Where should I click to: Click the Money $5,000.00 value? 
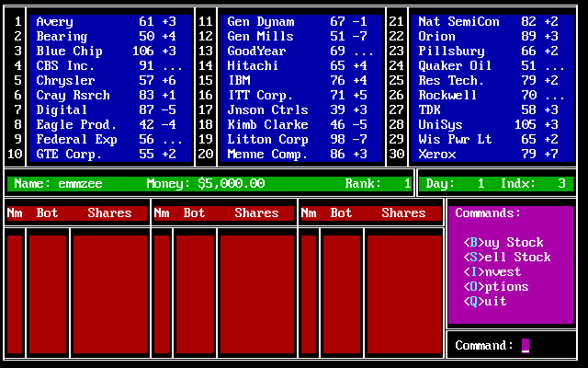tap(232, 184)
